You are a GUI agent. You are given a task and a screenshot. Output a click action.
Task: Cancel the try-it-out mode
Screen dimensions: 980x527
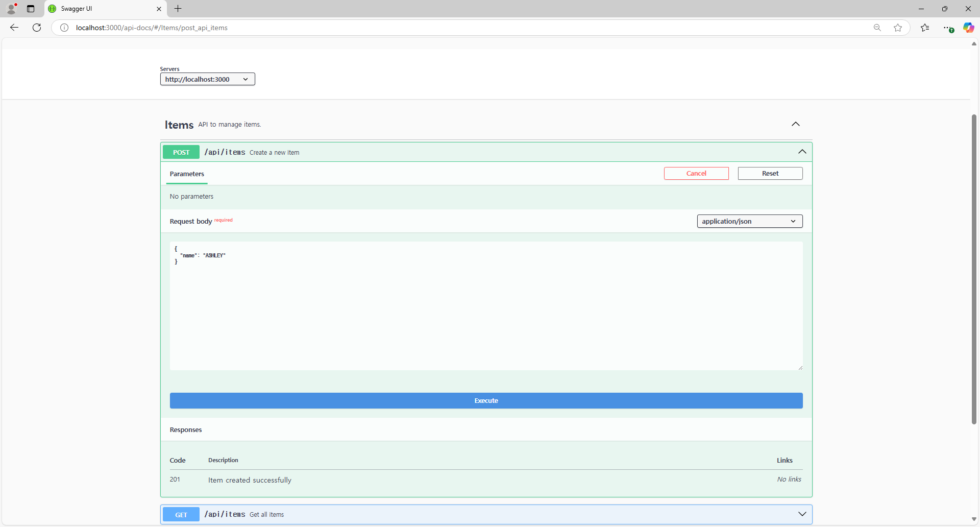(x=696, y=174)
